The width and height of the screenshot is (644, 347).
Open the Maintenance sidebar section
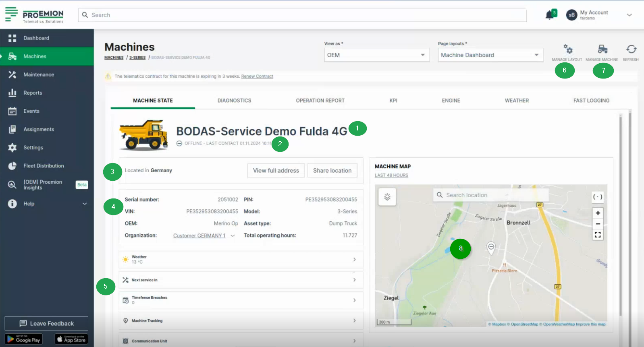(x=39, y=74)
